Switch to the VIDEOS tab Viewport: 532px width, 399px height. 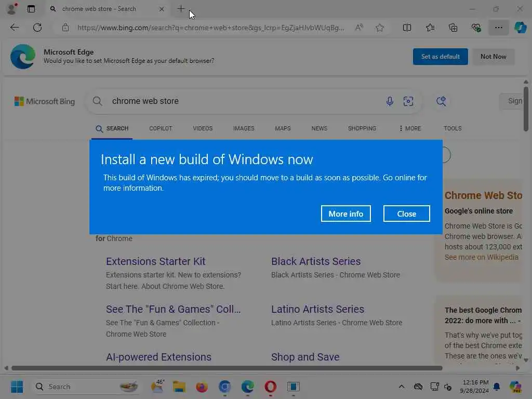pyautogui.click(x=203, y=129)
